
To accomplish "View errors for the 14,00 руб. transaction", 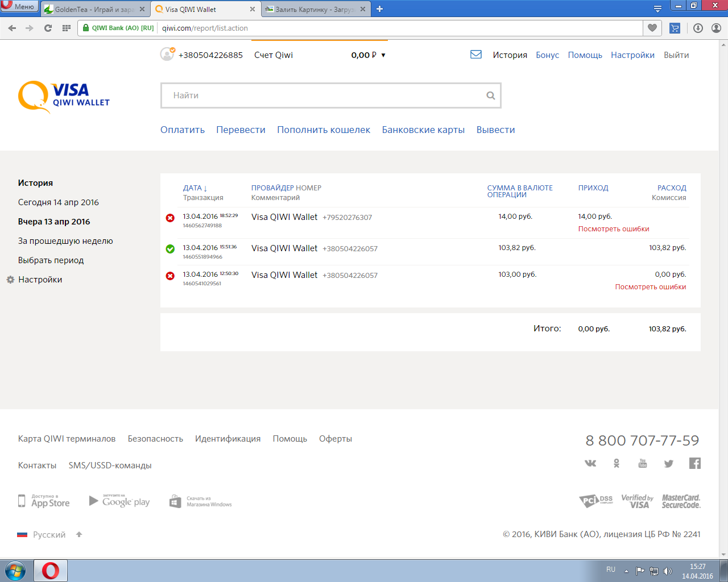I will click(614, 229).
